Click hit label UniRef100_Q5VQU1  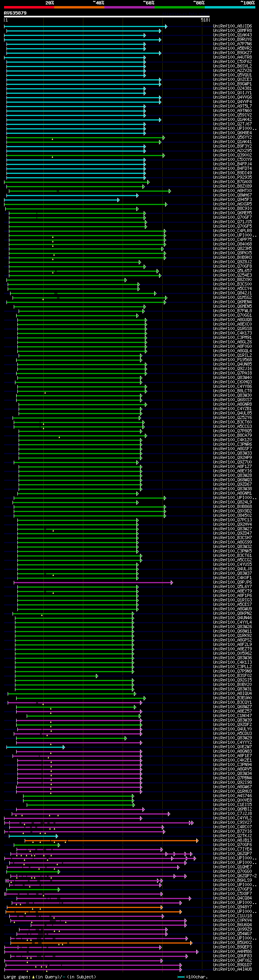232,75
